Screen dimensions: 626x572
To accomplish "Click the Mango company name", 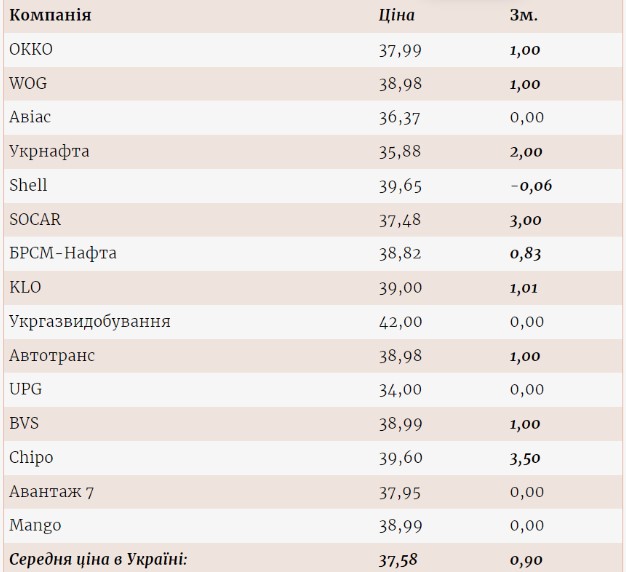I will (x=35, y=525).
